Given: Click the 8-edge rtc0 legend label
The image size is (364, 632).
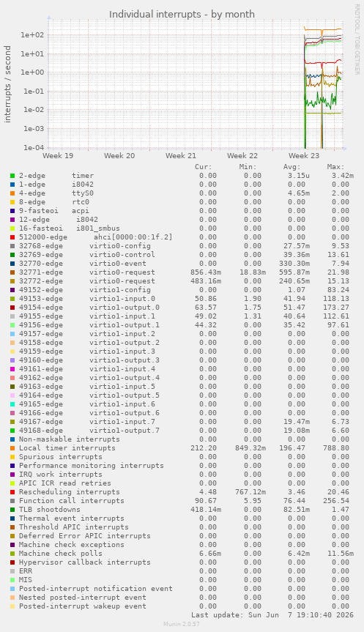Looking at the screenshot, I should (54, 202).
